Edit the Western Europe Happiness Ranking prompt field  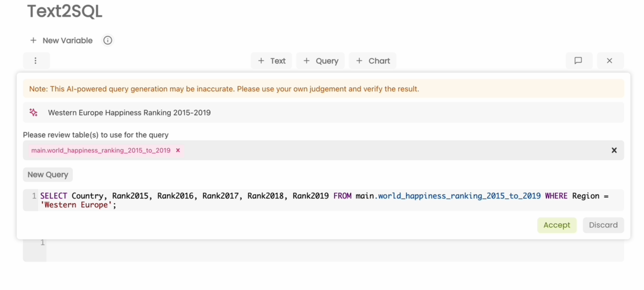(x=324, y=112)
